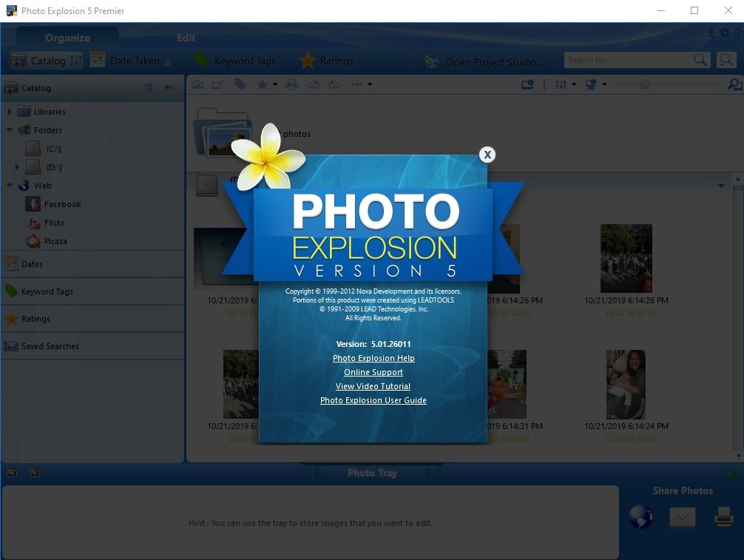Viewport: 744px width, 560px height.
Task: Open the Saved Searches section
Action: click(x=92, y=346)
